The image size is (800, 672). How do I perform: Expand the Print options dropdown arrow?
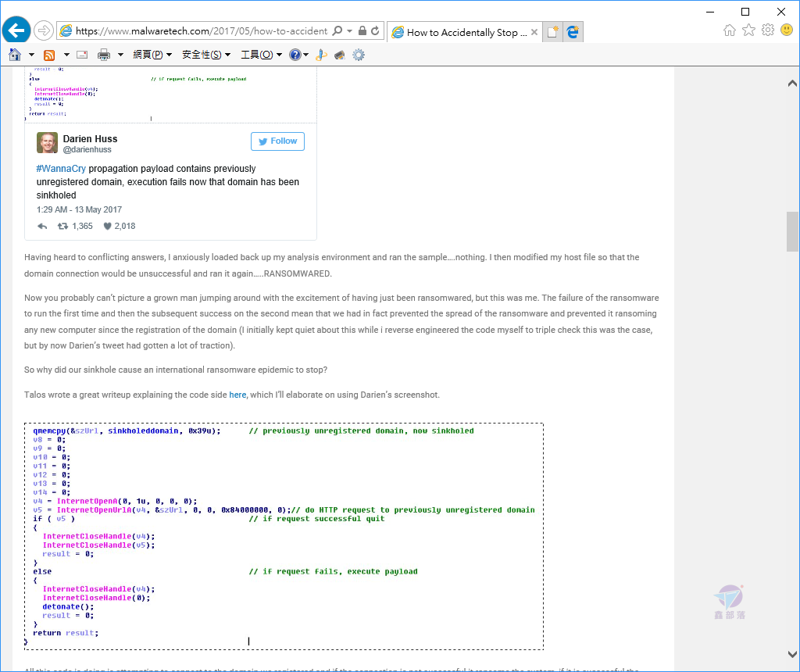coord(120,55)
